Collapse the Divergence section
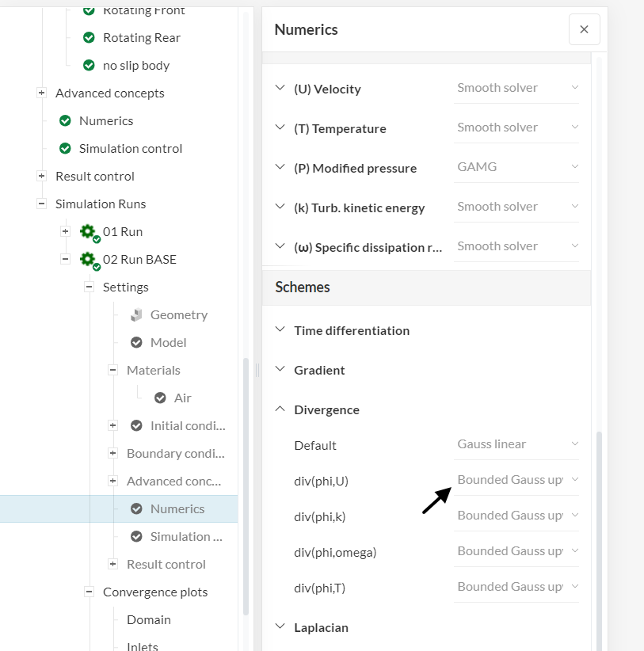This screenshot has height=651, width=644. [x=280, y=409]
